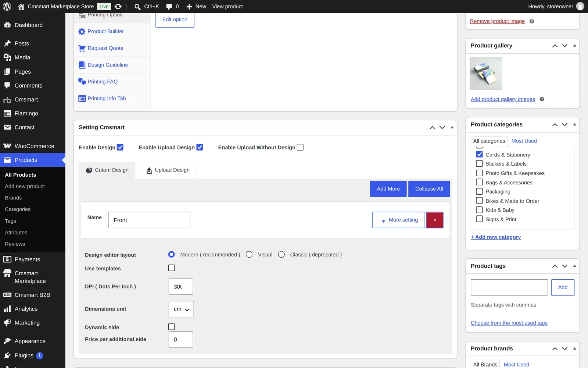588x368 pixels.
Task: Click the Request Quote cart icon
Action: (82, 48)
